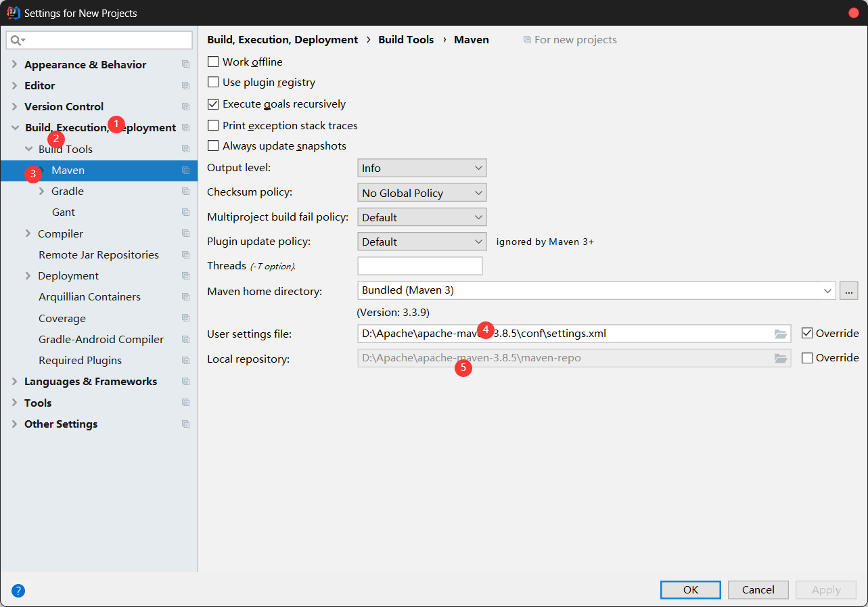Expand the Tools node
Image resolution: width=868 pixels, height=607 pixels.
pyautogui.click(x=14, y=403)
